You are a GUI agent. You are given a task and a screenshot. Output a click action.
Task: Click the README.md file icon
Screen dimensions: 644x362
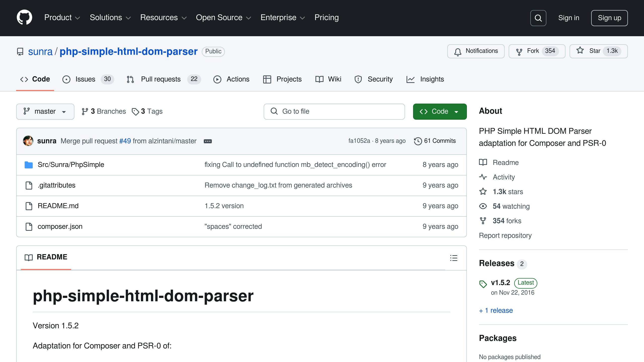(x=29, y=206)
